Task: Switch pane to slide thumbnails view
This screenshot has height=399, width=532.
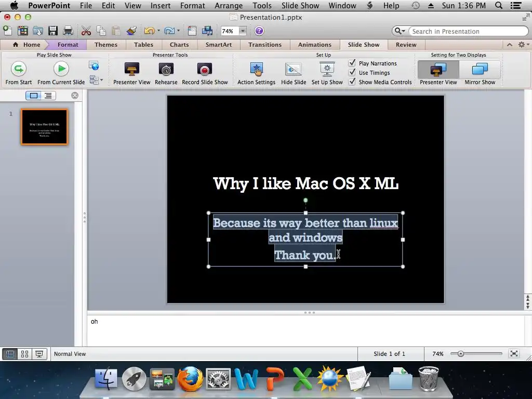Action: coord(34,96)
